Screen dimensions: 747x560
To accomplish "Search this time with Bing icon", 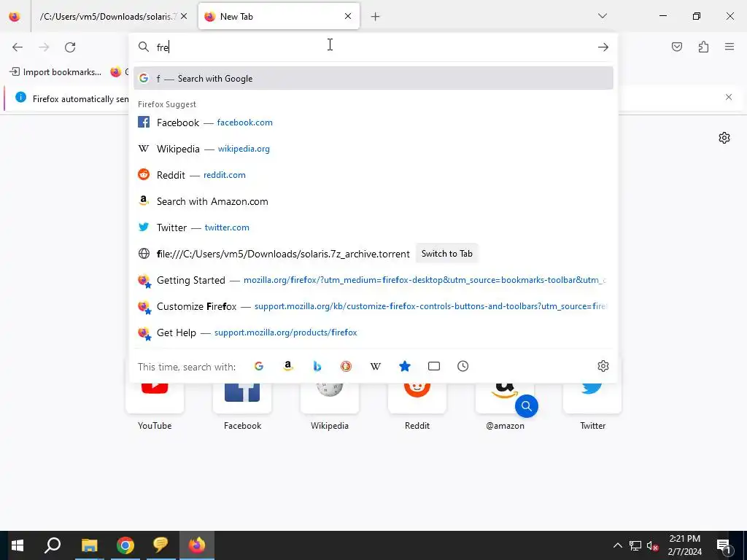I will click(x=317, y=366).
